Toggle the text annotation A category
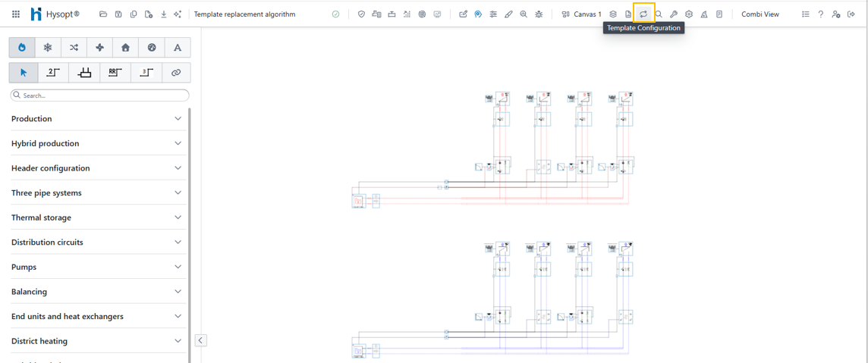The height and width of the screenshot is (363, 868). [178, 48]
